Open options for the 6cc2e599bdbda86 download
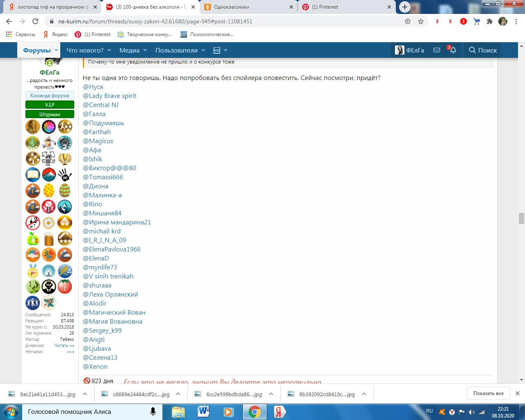The image size is (525, 420). coord(271,394)
